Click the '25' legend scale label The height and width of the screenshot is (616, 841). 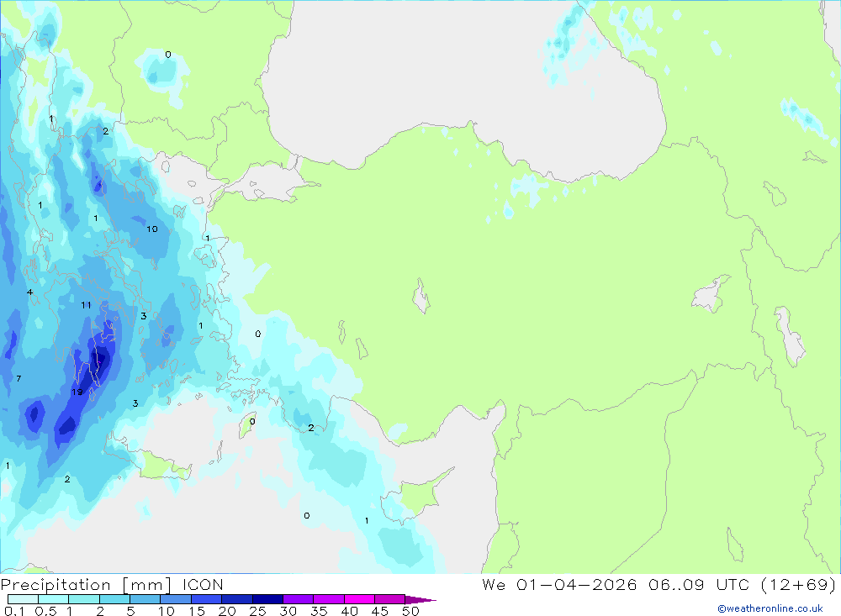pyautogui.click(x=258, y=611)
